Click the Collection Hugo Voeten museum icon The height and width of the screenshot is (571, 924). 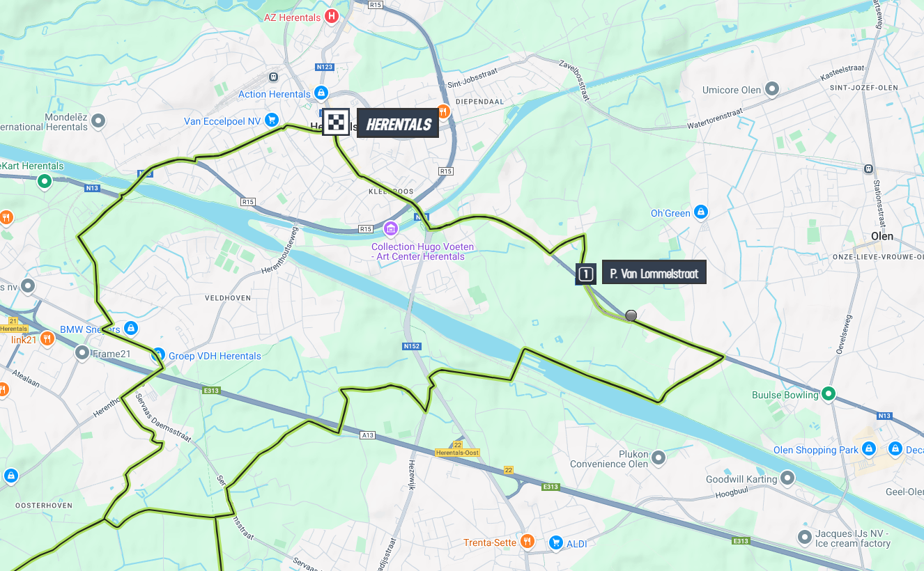390,228
